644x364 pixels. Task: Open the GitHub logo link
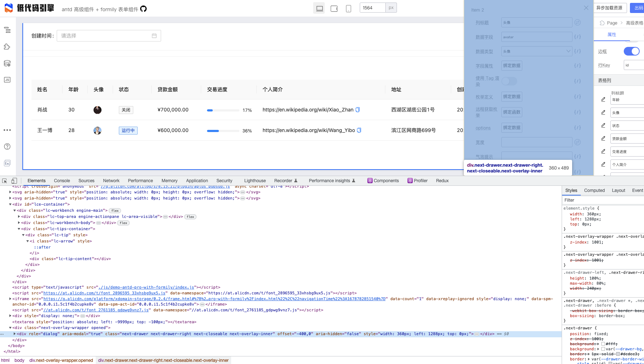[143, 9]
